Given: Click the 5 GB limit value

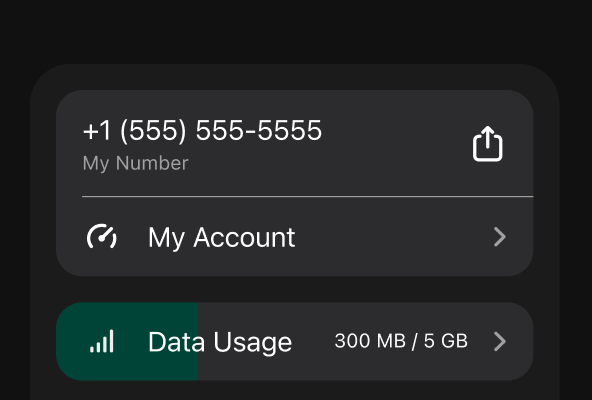Looking at the screenshot, I should [446, 341].
